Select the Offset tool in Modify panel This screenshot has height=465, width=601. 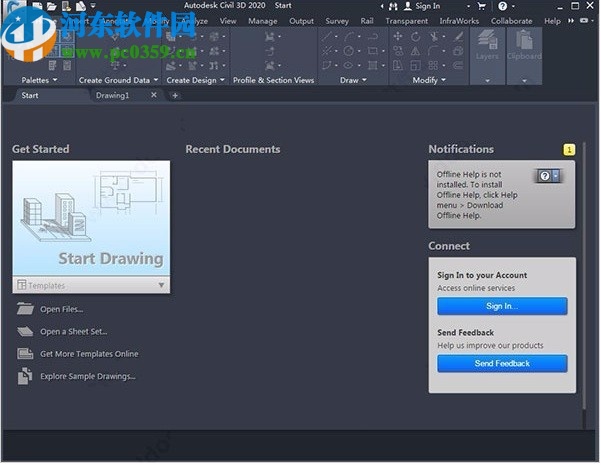point(458,66)
